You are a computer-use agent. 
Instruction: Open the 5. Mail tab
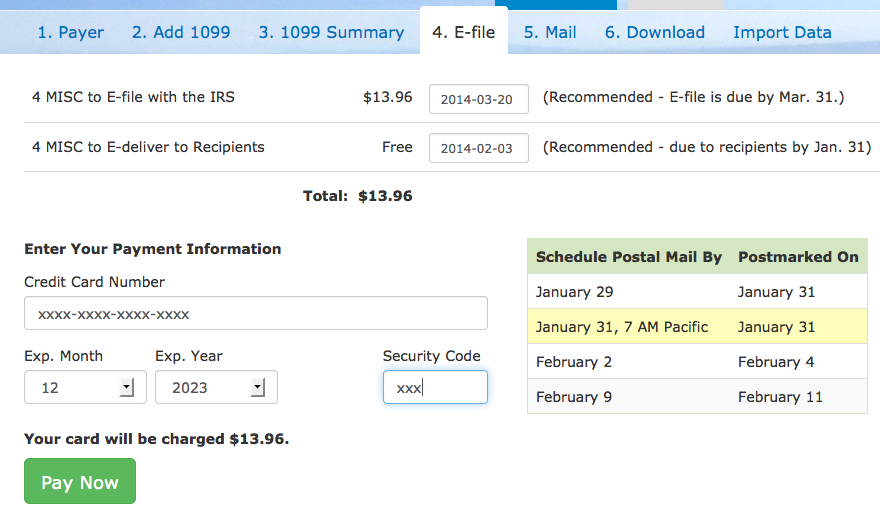tap(550, 32)
